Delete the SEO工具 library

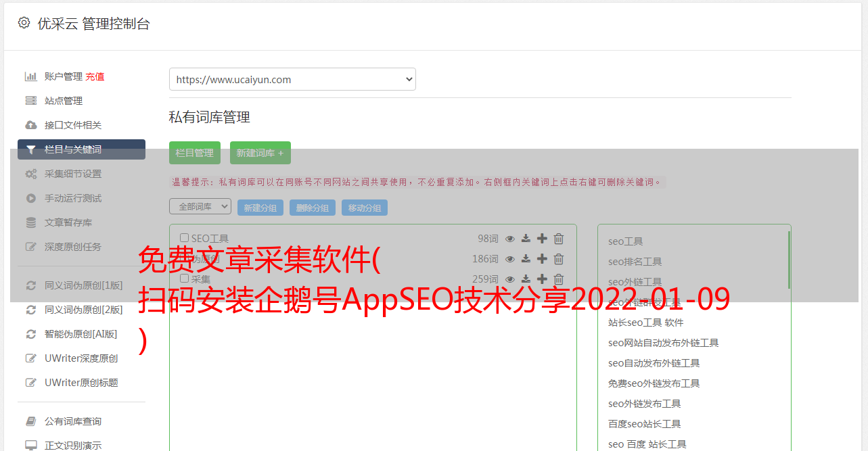(x=559, y=239)
